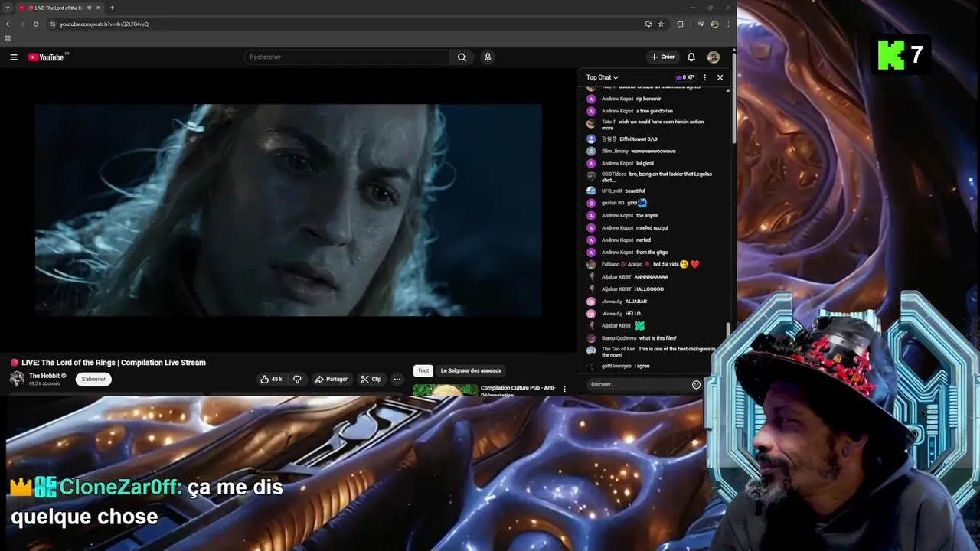Open a new browser tab
The image size is (980, 551).
click(x=112, y=8)
